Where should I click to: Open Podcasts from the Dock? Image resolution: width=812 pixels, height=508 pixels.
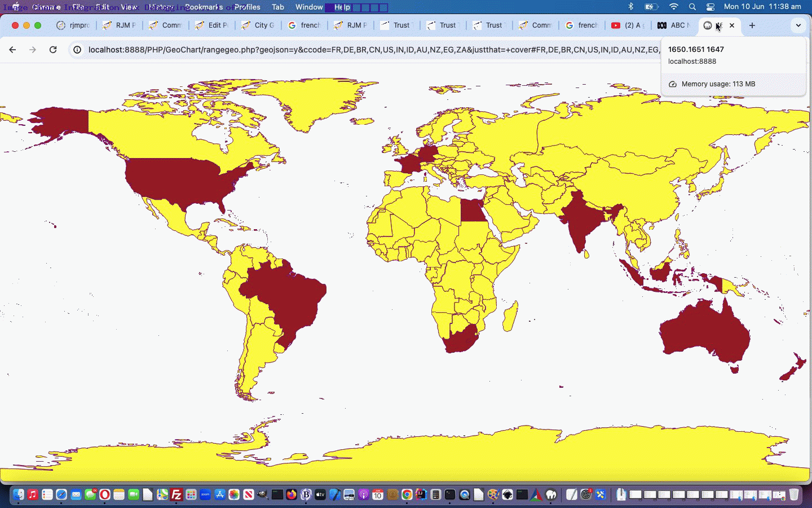(364, 495)
